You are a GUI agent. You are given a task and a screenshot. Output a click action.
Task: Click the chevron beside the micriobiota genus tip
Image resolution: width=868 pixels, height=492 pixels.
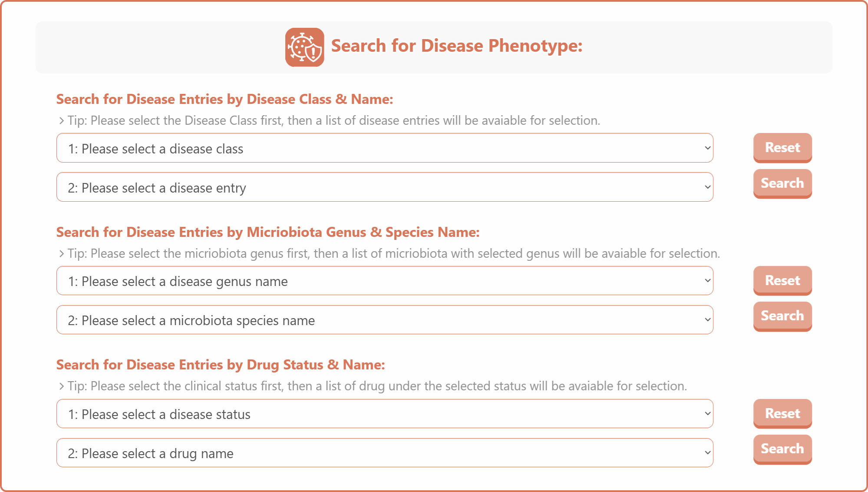(x=61, y=254)
